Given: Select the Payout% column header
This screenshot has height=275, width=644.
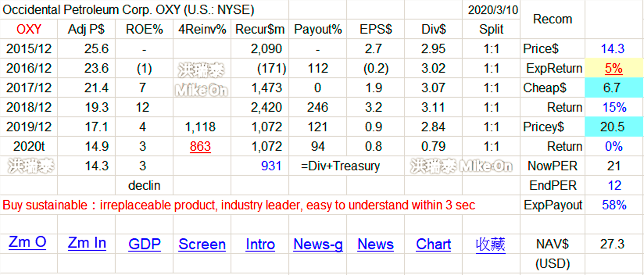Looking at the screenshot, I should pos(318,29).
